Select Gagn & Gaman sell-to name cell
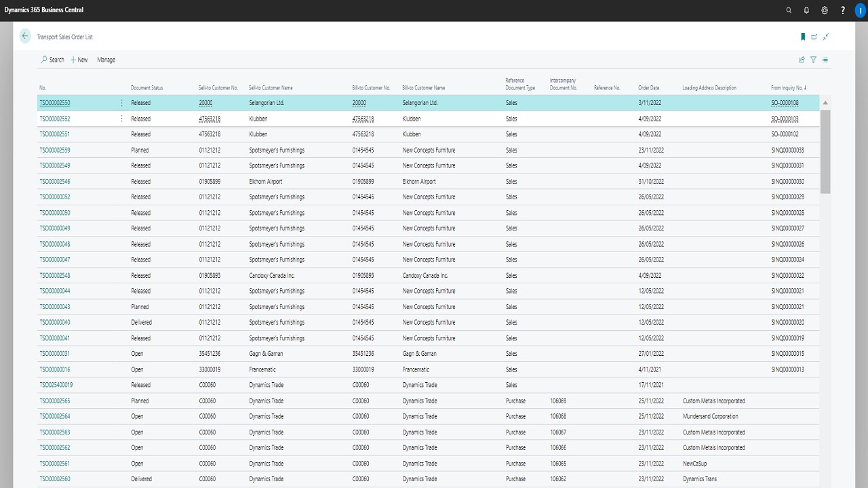Viewport: 868px width, 488px height. pyautogui.click(x=267, y=354)
